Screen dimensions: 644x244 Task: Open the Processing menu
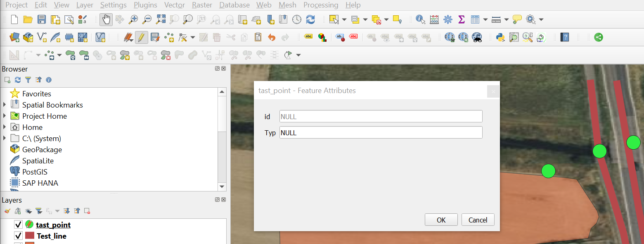[x=320, y=5]
